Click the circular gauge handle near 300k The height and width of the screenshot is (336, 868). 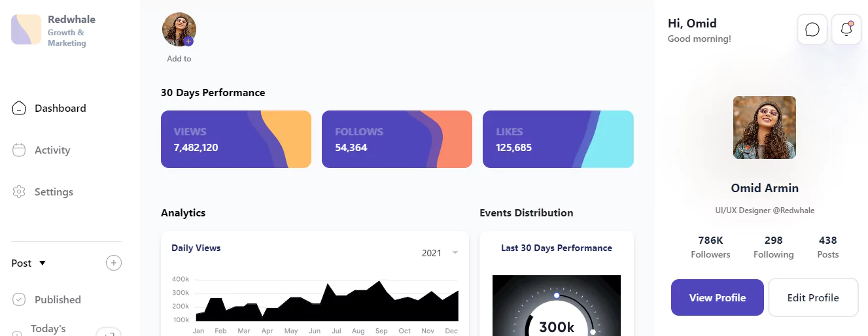pyautogui.click(x=557, y=295)
